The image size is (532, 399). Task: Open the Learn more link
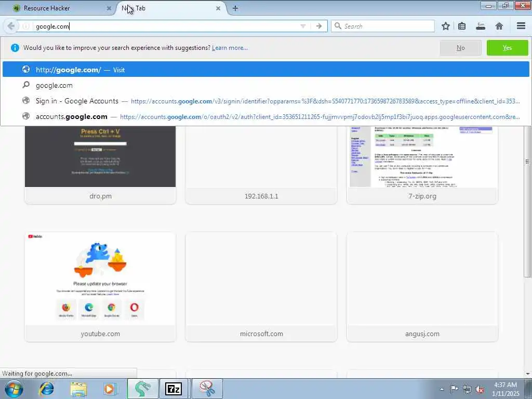click(x=230, y=48)
